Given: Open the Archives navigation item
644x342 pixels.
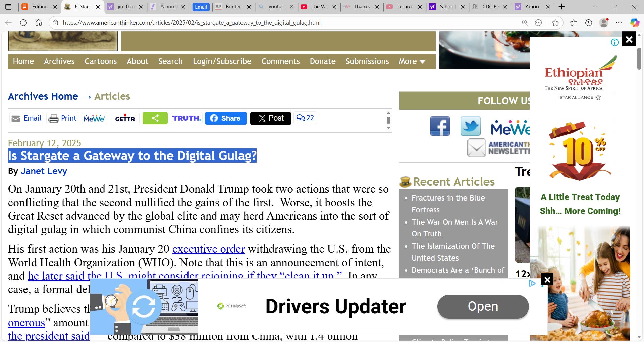Looking at the screenshot, I should coord(59,61).
